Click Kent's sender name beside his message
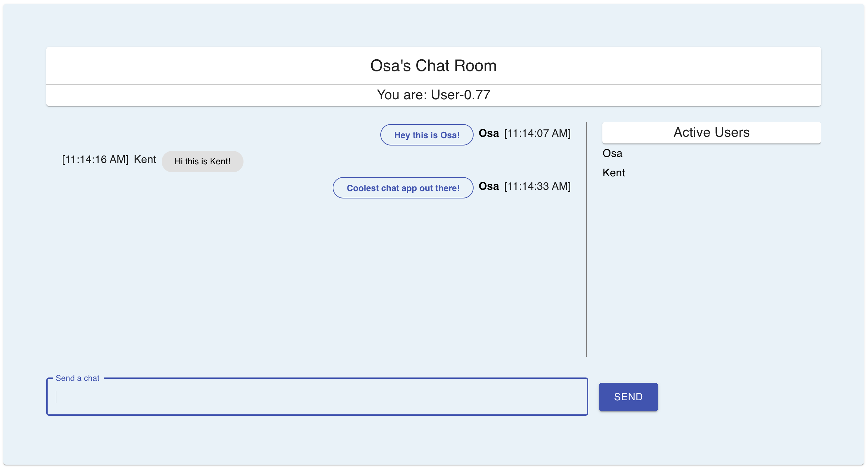 (x=145, y=160)
